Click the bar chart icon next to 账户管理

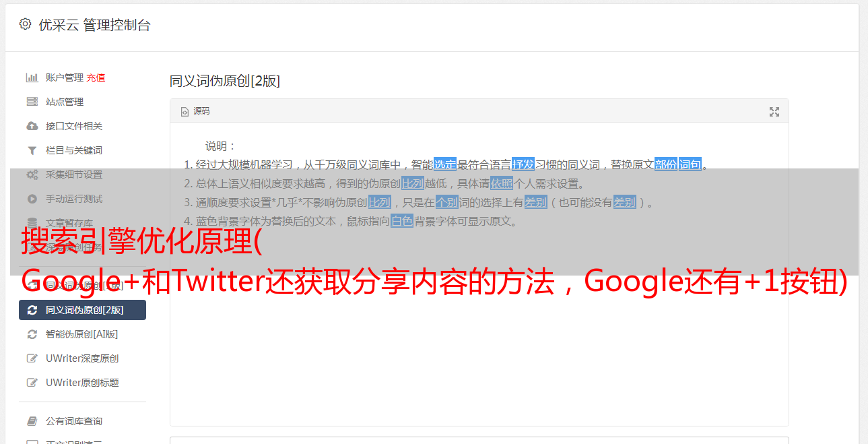pyautogui.click(x=32, y=77)
